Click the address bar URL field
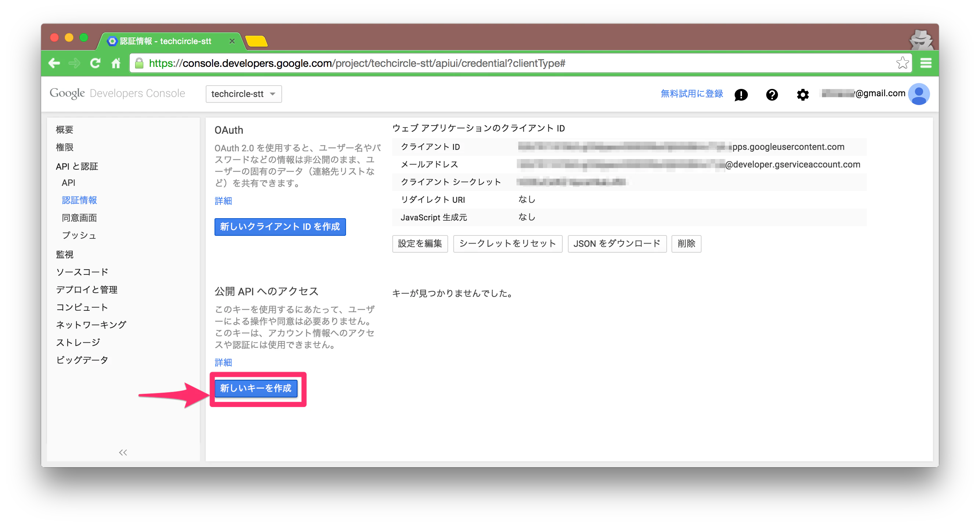The height and width of the screenshot is (526, 980). [x=520, y=63]
